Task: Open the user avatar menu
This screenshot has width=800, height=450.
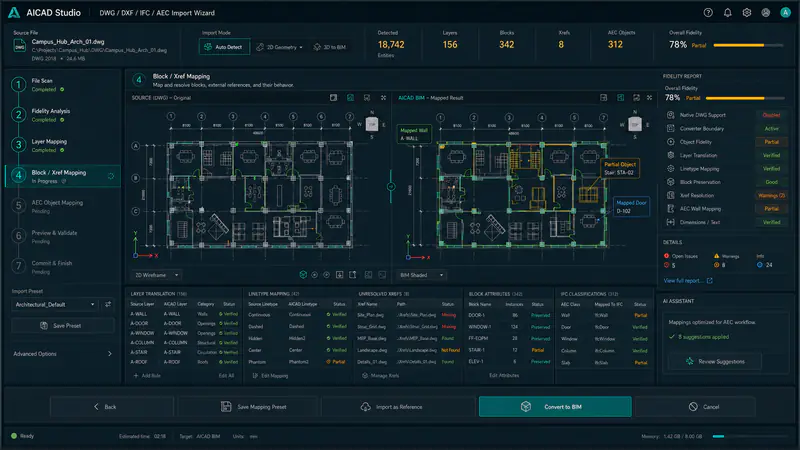Action: point(785,13)
